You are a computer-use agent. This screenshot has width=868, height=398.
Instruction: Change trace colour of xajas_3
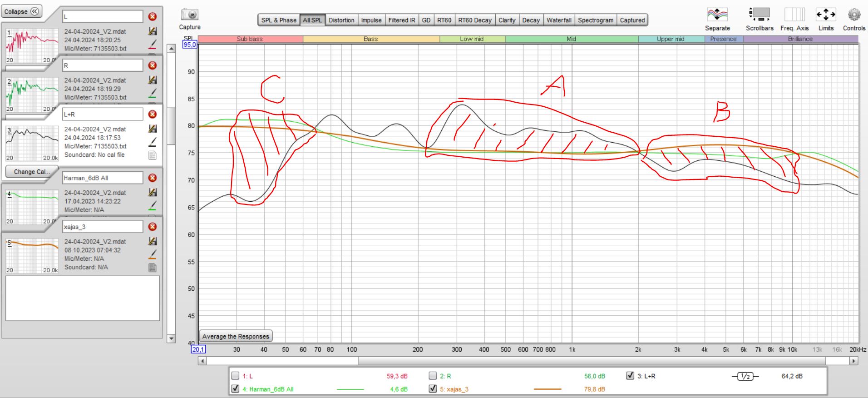coord(153,254)
